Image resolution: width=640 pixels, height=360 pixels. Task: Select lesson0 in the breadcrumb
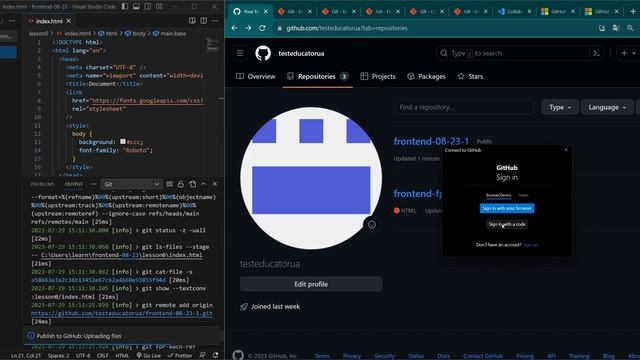pyautogui.click(x=38, y=33)
